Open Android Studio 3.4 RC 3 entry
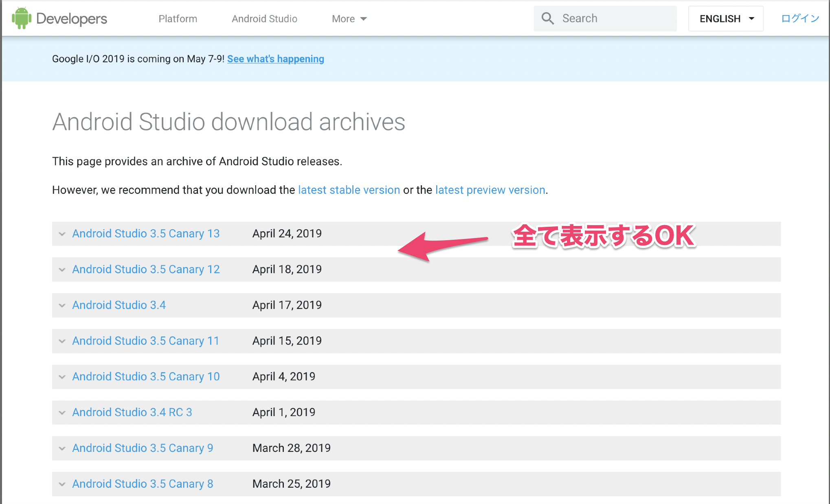Screen dimensions: 830x504 tap(132, 412)
